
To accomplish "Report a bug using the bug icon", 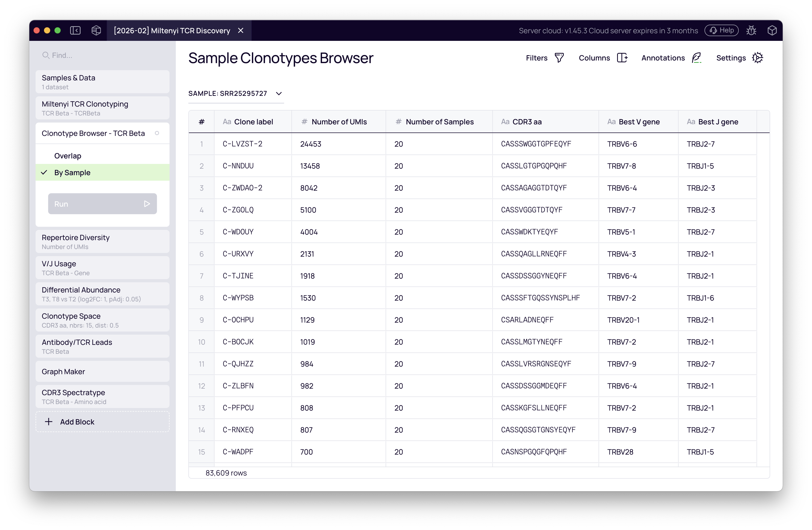I will click(x=752, y=30).
